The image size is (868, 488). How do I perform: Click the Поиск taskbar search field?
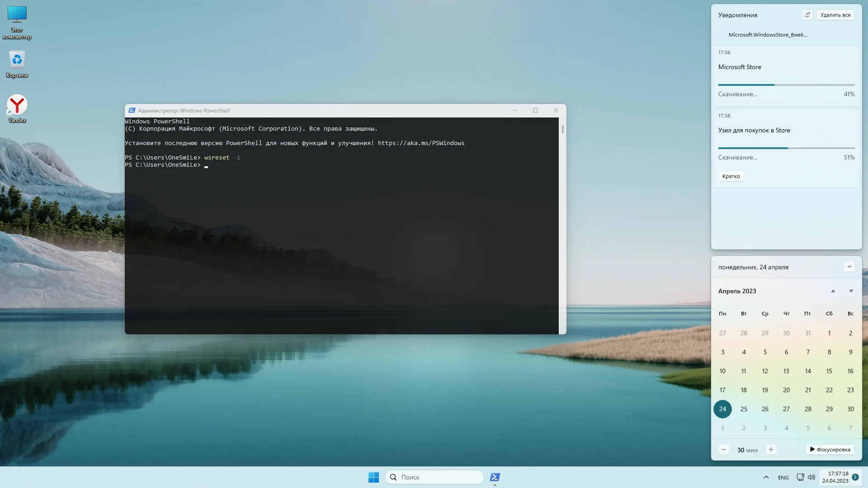[434, 477]
